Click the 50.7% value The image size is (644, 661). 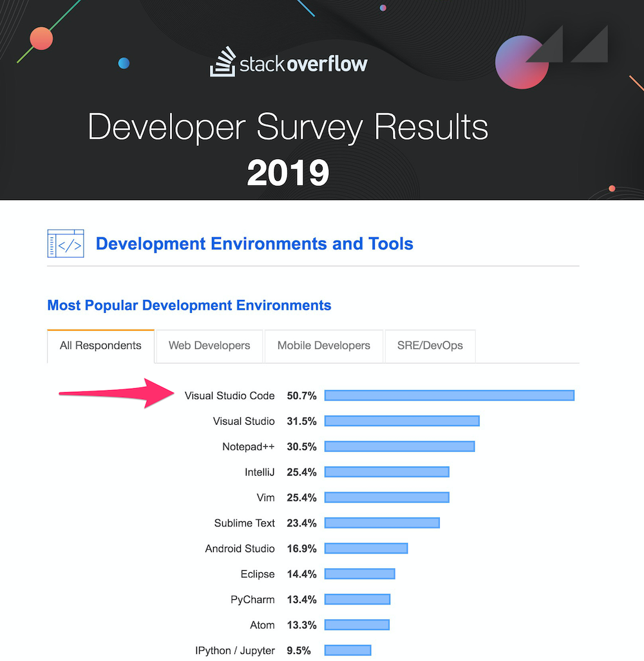[x=301, y=396]
